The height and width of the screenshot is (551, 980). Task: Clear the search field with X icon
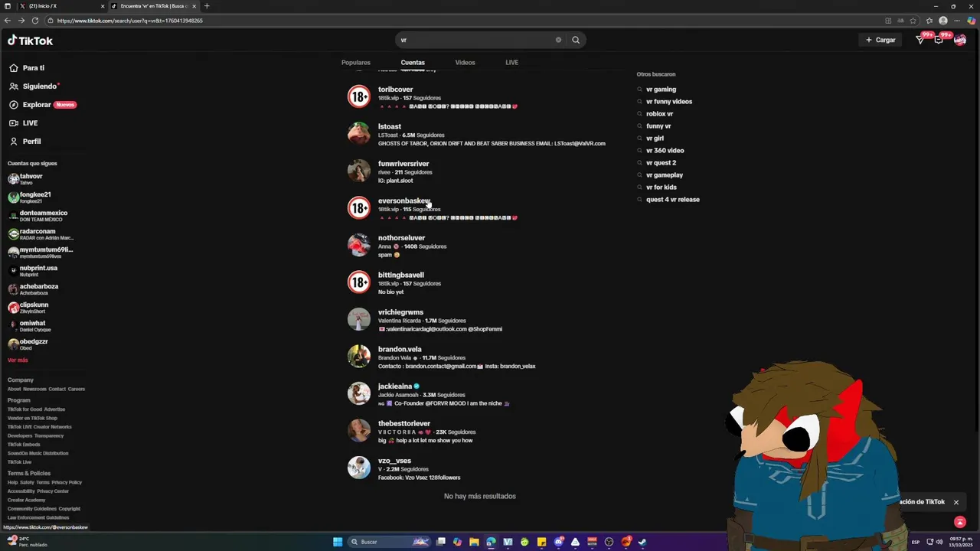[x=558, y=40]
